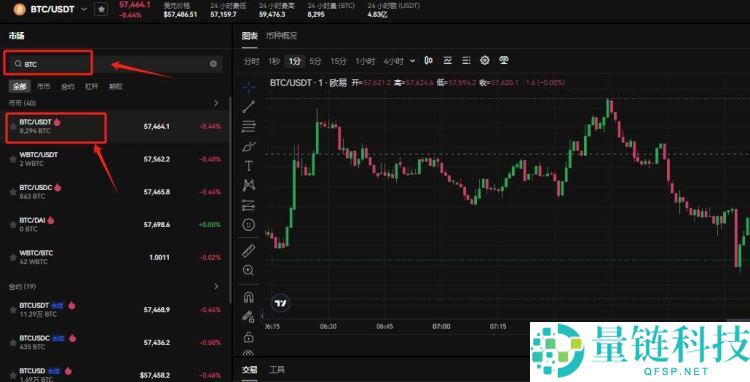Toggle favorite star for BTC/USDC row
Image resolution: width=750 pixels, height=382 pixels.
point(13,192)
